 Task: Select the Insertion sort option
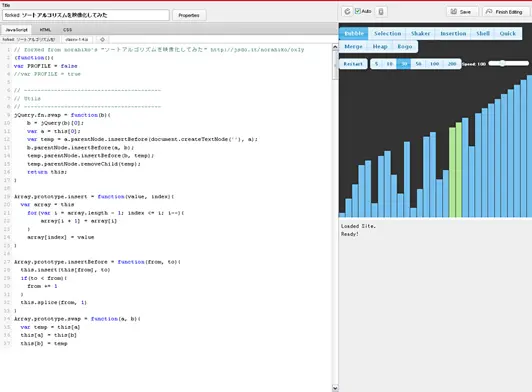tap(453, 33)
